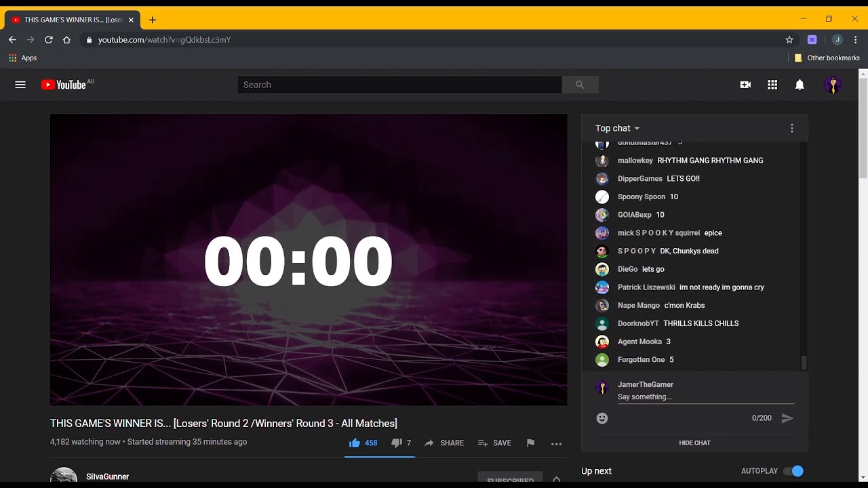
Task: Click the browser back arrow
Action: pos(12,40)
